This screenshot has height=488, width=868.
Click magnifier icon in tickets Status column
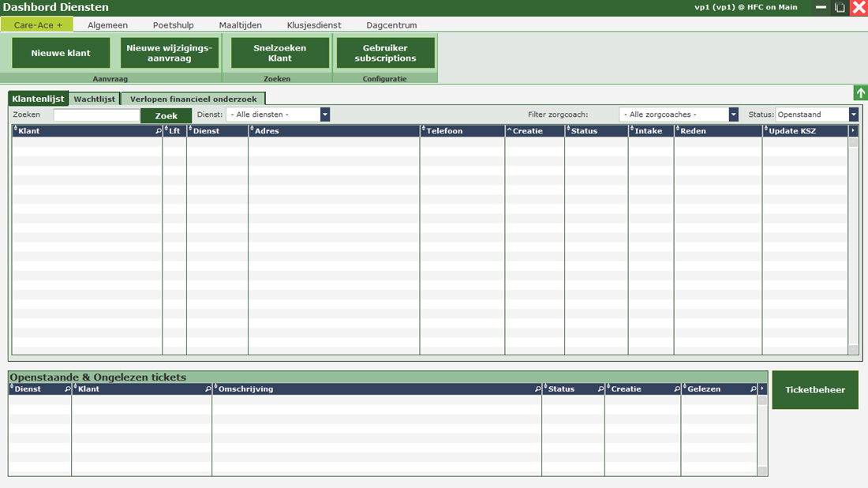pos(600,389)
